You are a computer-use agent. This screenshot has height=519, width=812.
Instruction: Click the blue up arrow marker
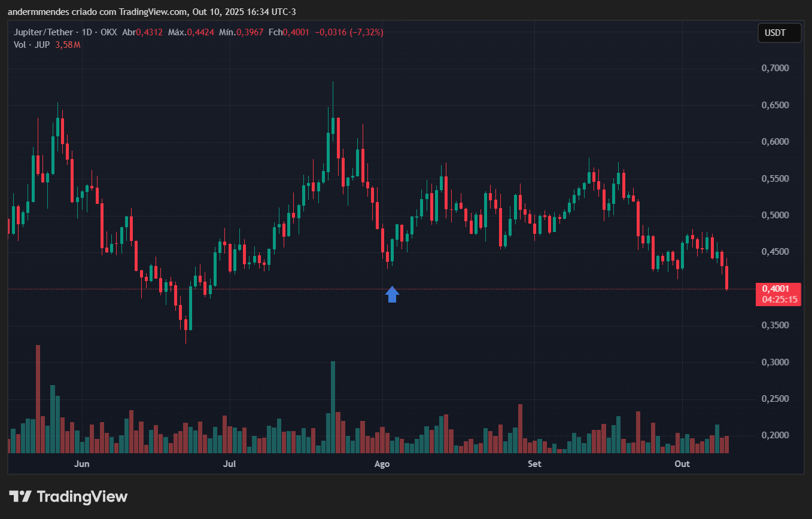click(392, 294)
